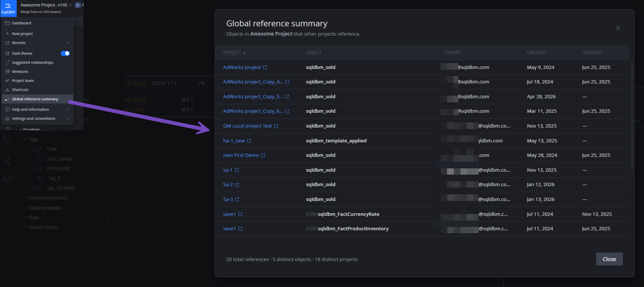This screenshot has width=644, height=287.
Task: Click the 'Merge from se-1654 branch' subtitle
Action: 41,12
